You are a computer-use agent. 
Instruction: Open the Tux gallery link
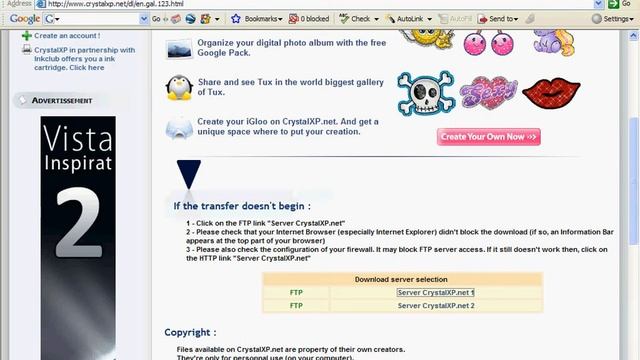tap(291, 87)
